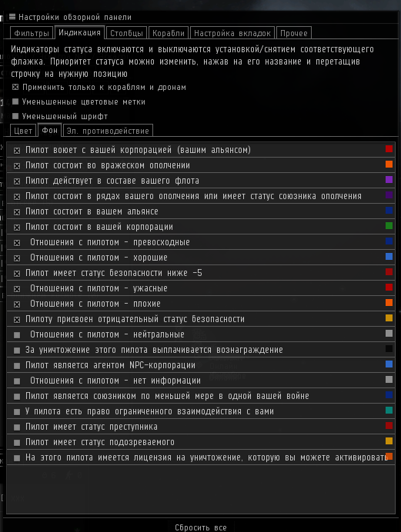Open the window menu icon beside Настройки обзорной панели
The height and width of the screenshot is (532, 401).
point(12,17)
